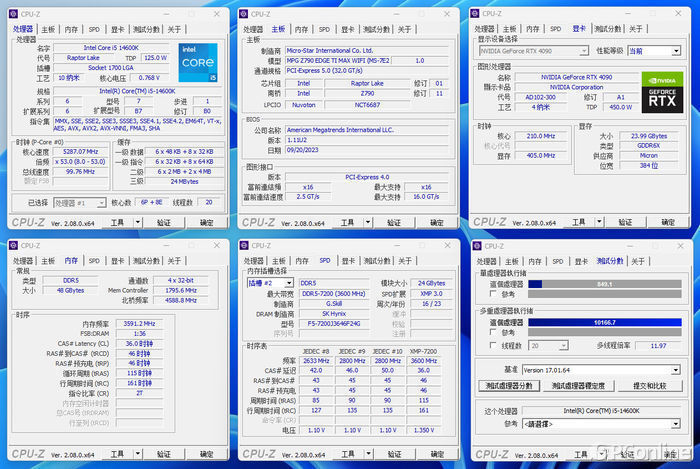Click the 测试处理器分数 button
Screen dimensions: 700x469
[x=508, y=386]
